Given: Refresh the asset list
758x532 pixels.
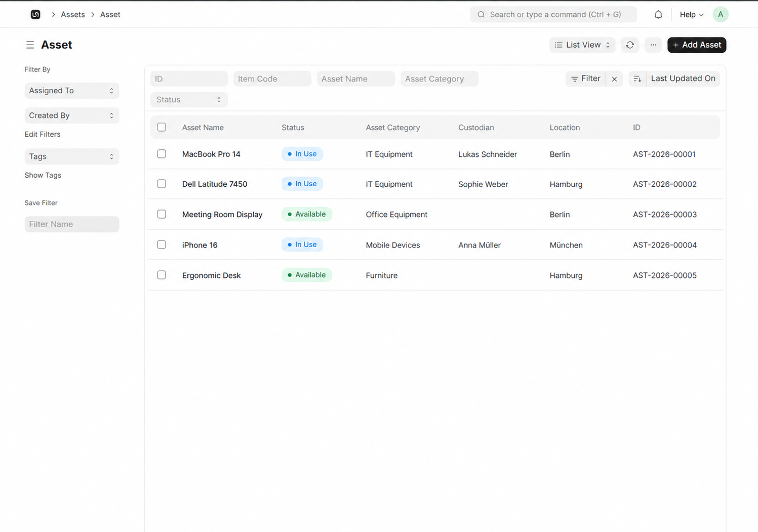Looking at the screenshot, I should 629,45.
